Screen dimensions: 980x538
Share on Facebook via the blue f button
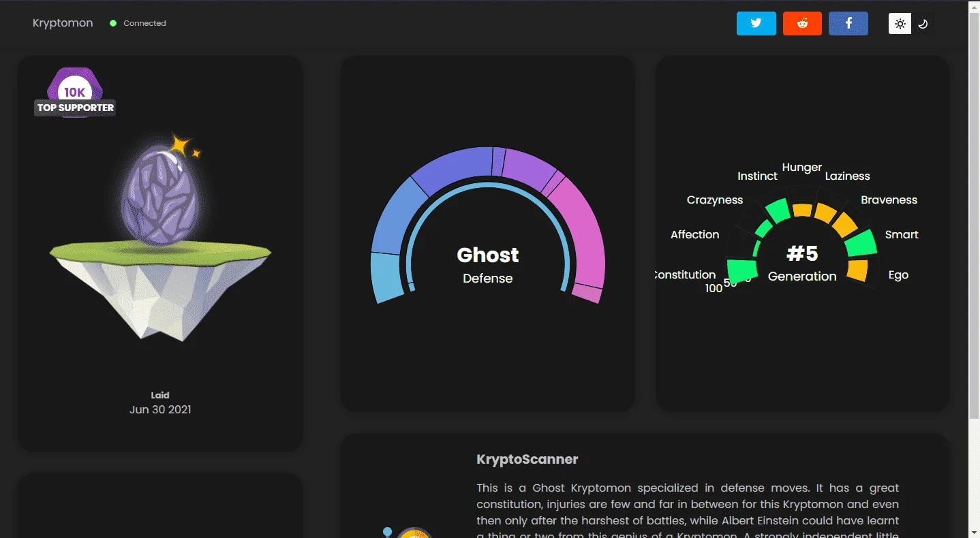pyautogui.click(x=848, y=23)
